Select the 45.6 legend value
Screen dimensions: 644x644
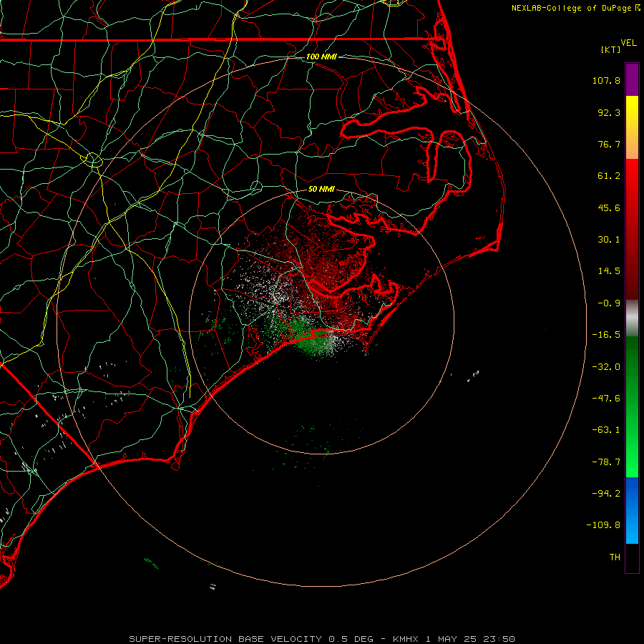click(x=609, y=208)
